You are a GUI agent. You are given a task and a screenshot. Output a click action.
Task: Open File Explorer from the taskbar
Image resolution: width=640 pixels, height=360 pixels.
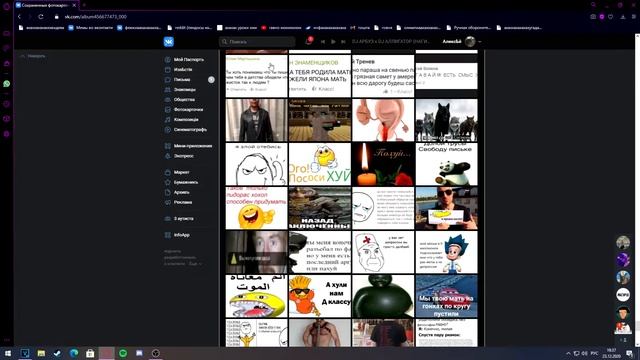[41, 353]
